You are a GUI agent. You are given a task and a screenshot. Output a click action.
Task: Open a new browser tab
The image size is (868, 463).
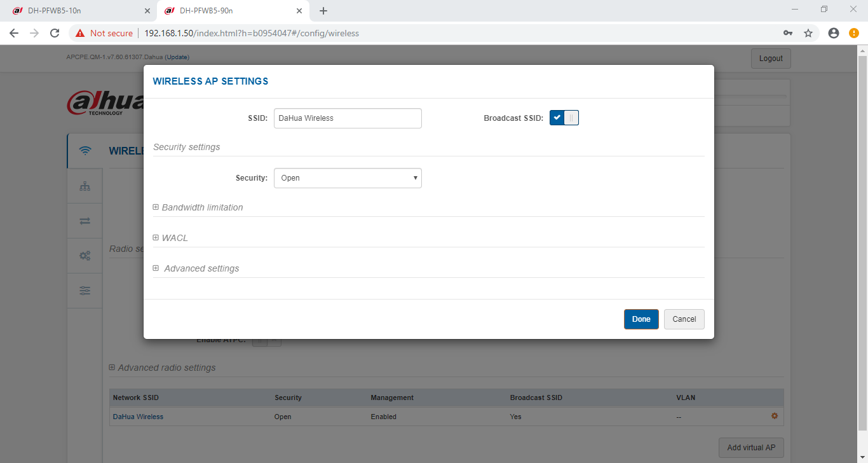(323, 11)
